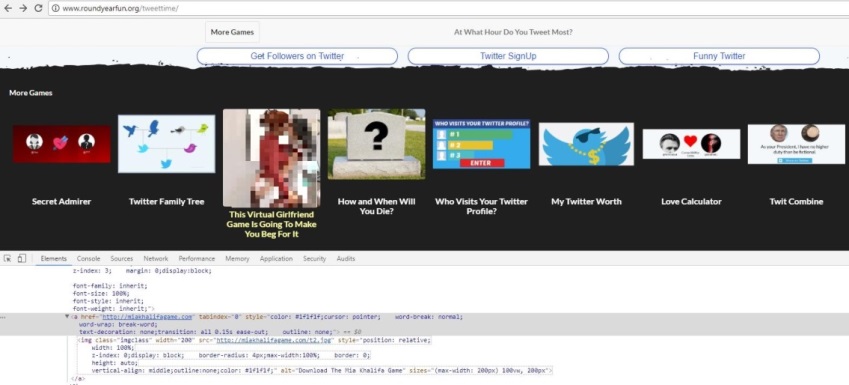Switch to the Network tab
The image size is (849, 385).
coord(156,259)
